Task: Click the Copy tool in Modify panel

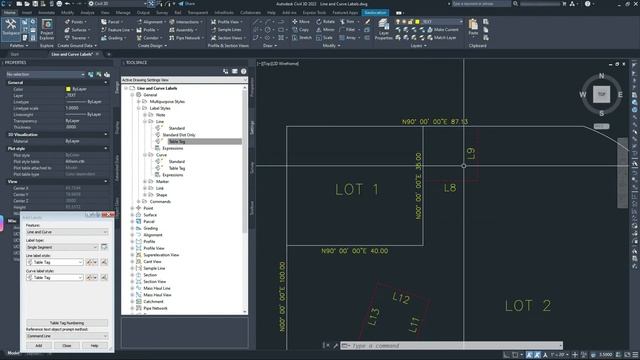Action: tap(300, 30)
